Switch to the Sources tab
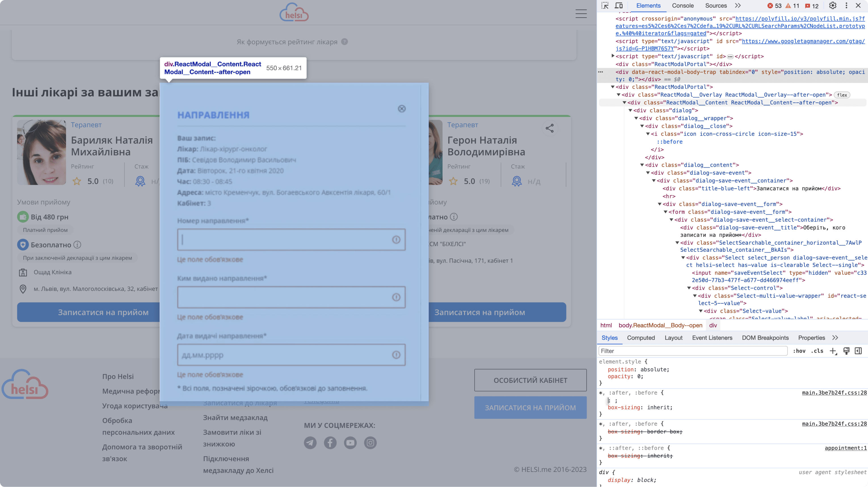868x487 pixels. click(x=716, y=5)
